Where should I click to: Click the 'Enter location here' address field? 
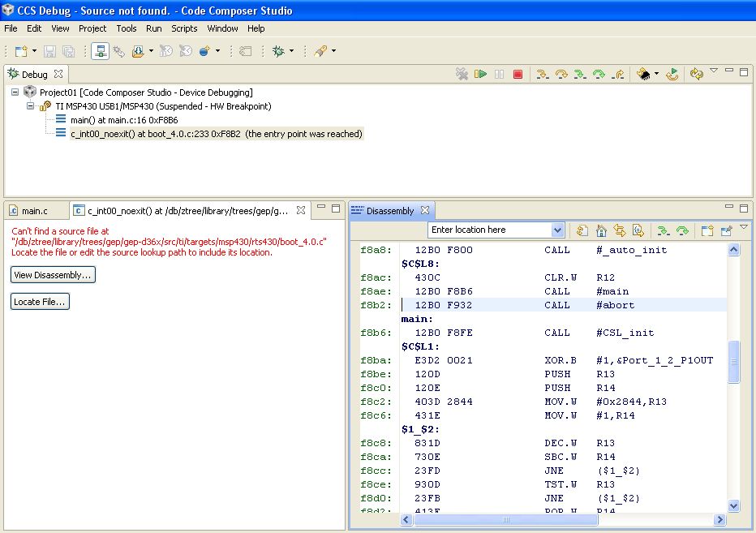pos(490,230)
